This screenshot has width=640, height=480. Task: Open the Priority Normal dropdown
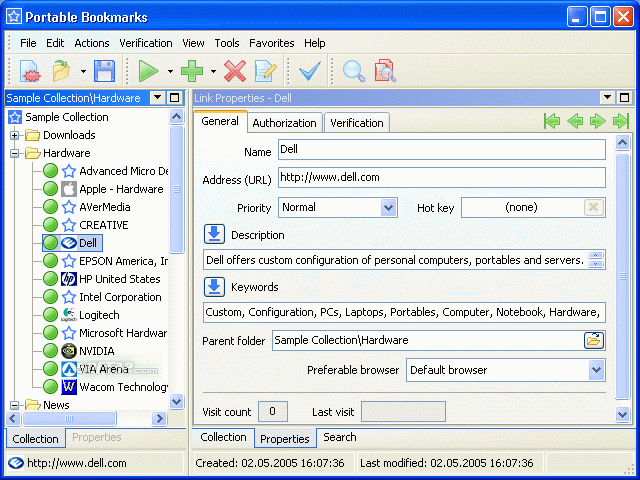389,207
